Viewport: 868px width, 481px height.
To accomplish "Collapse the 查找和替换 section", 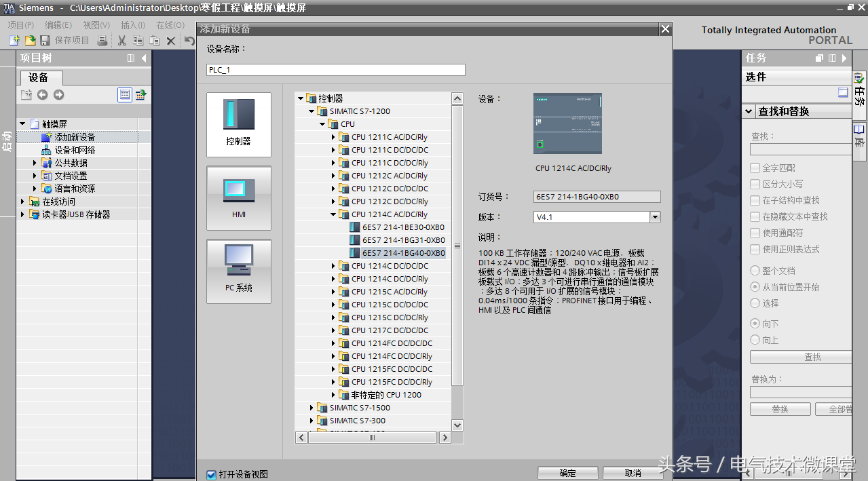I will click(749, 111).
